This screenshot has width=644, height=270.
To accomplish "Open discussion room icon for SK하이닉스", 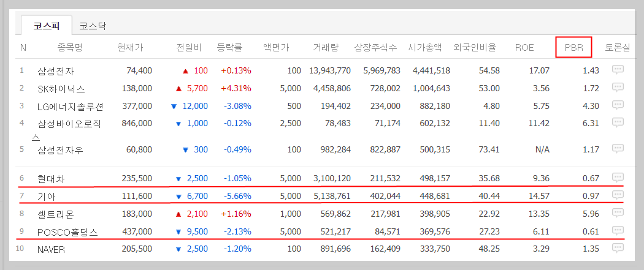I will point(618,88).
